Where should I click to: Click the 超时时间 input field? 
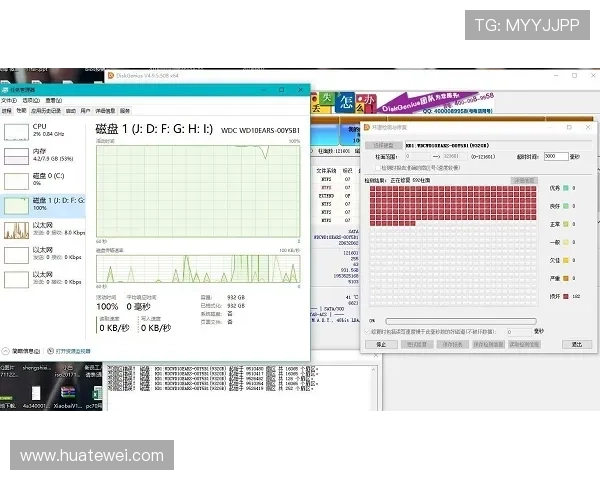[555, 156]
